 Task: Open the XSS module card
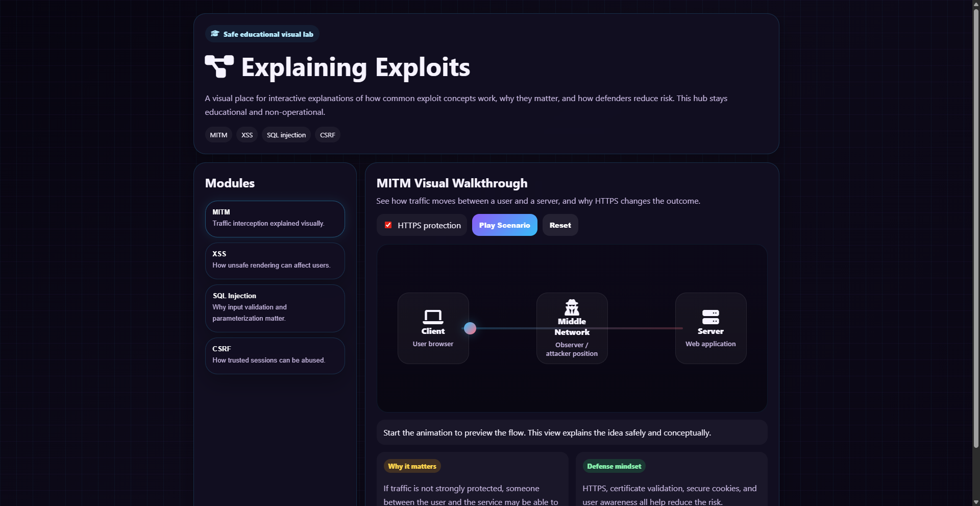click(275, 260)
